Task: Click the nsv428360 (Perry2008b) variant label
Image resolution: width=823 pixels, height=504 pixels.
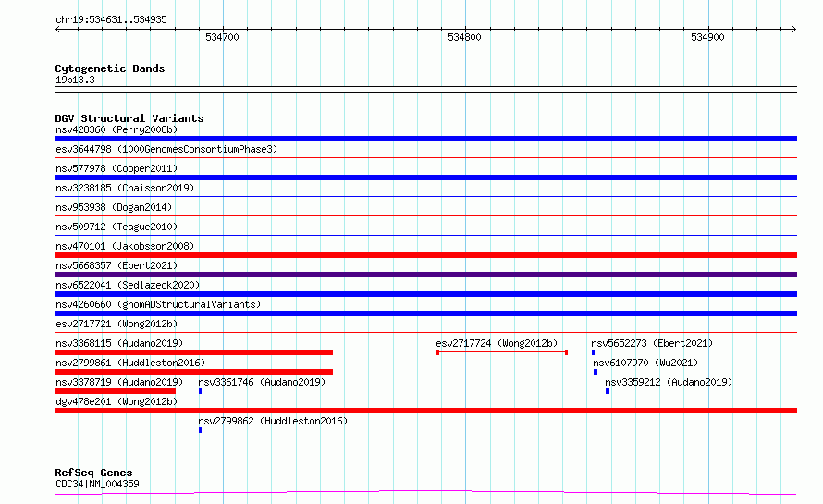Action: point(117,129)
